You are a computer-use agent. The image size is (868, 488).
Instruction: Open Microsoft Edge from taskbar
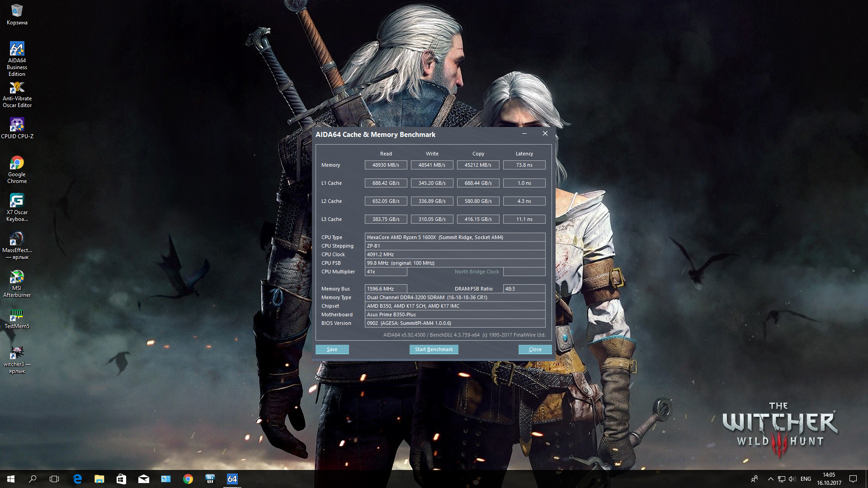(x=77, y=479)
